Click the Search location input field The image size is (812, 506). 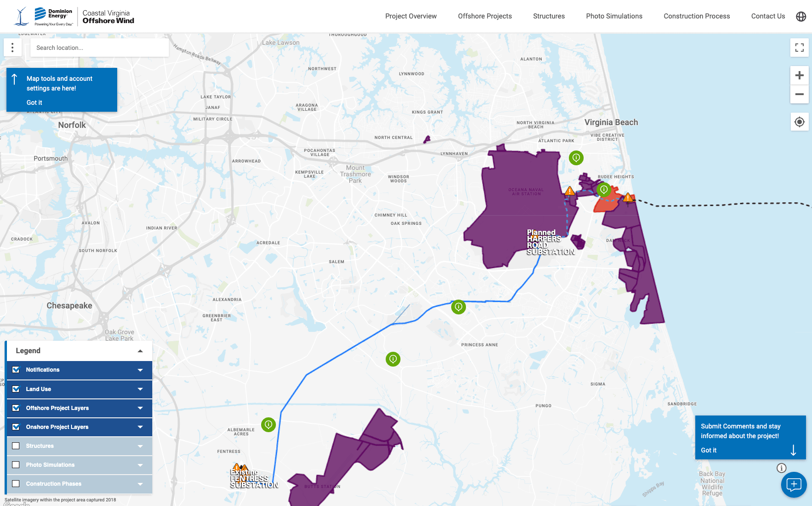click(100, 48)
